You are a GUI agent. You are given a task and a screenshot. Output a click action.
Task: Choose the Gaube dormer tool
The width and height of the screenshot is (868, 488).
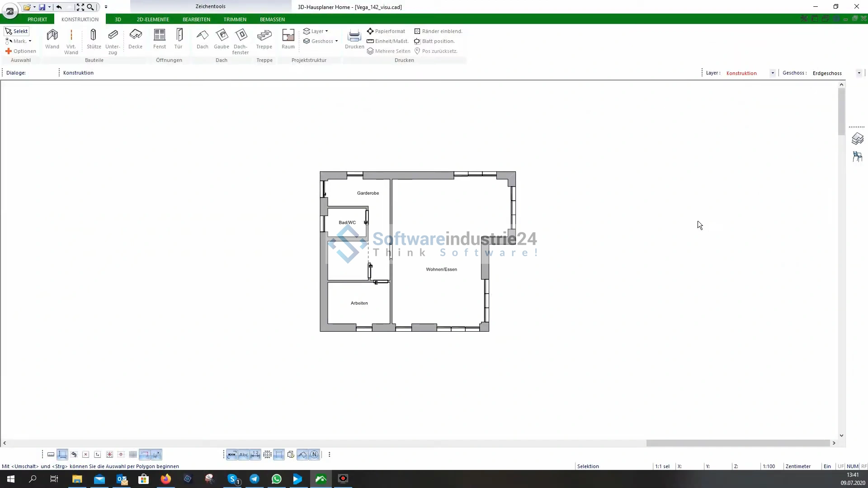[222, 39]
